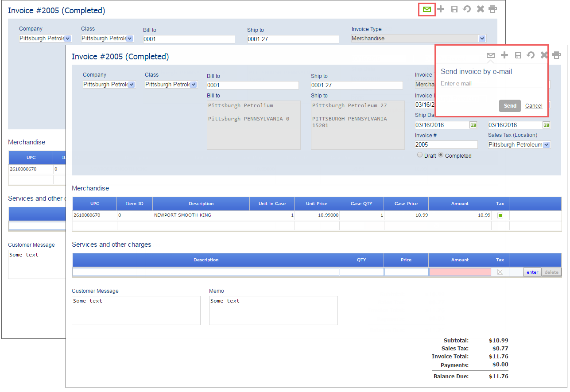
Task: Click the Balance Due amount $11.76
Action: (x=499, y=376)
